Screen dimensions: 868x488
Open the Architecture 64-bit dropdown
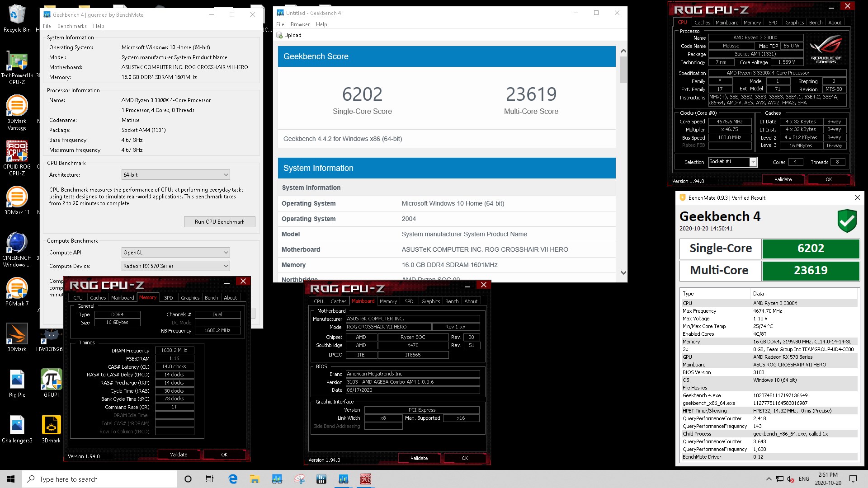(x=175, y=174)
